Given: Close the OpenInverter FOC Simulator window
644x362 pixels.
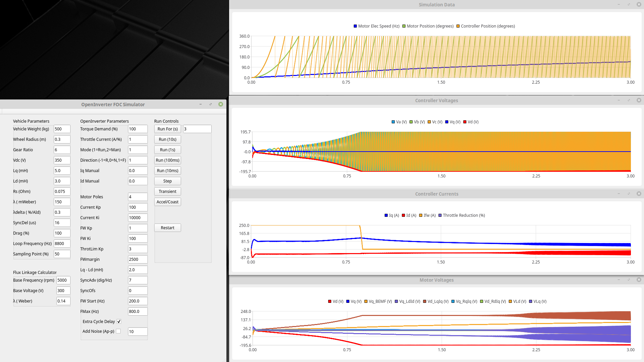Looking at the screenshot, I should click(221, 104).
